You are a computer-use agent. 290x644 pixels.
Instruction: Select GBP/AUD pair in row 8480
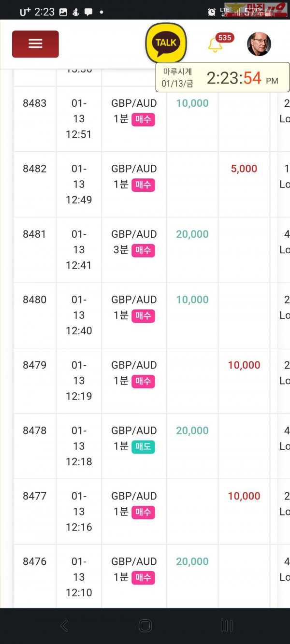[x=134, y=300]
